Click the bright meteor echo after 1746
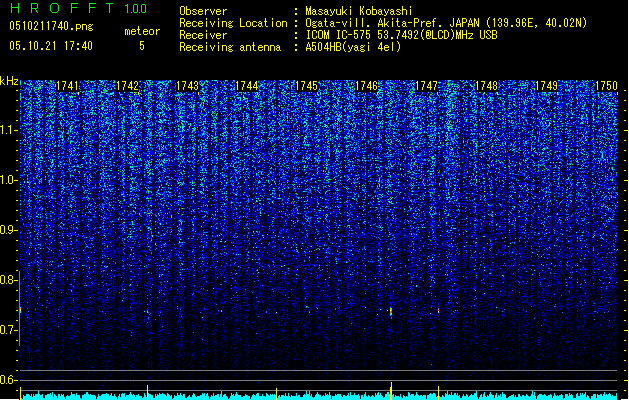Image resolution: width=629 pixels, height=400 pixels. 391,312
